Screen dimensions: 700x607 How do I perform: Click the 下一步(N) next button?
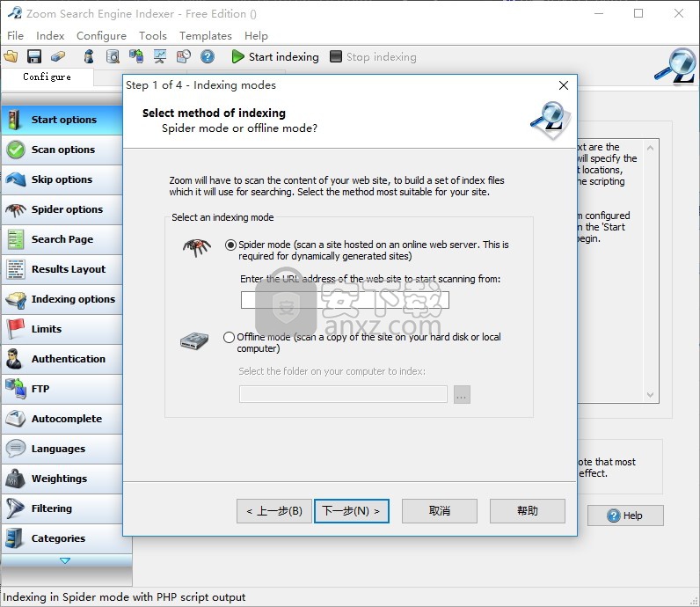[x=352, y=511]
